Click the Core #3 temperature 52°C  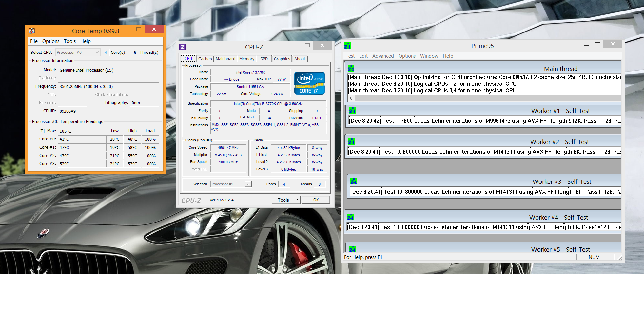pyautogui.click(x=82, y=164)
